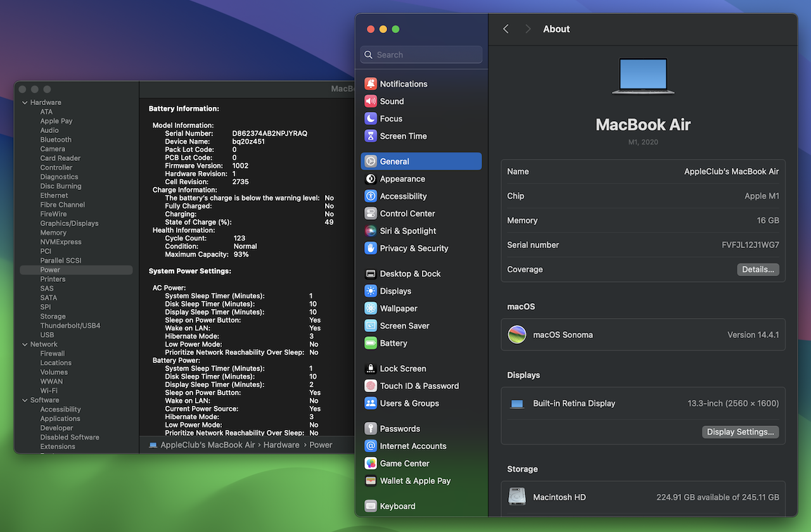Select Firewall in System Information sidebar

(53, 353)
